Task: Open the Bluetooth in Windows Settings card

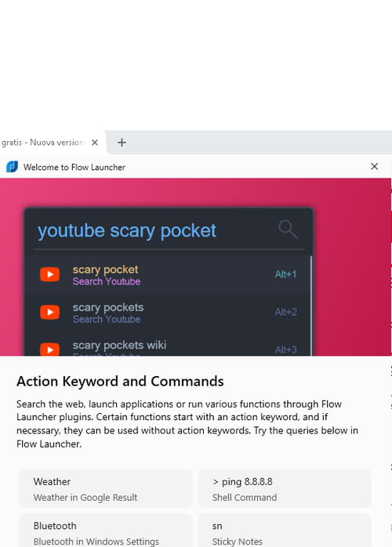Action: click(x=106, y=531)
